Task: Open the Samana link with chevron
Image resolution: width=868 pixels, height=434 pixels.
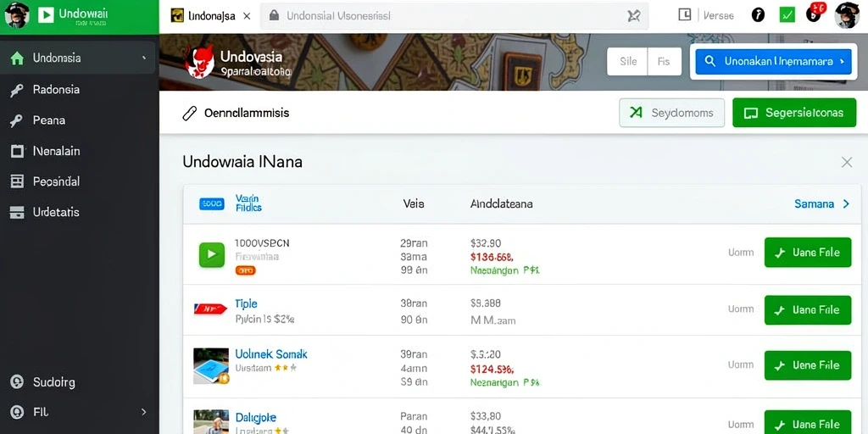Action: [821, 203]
